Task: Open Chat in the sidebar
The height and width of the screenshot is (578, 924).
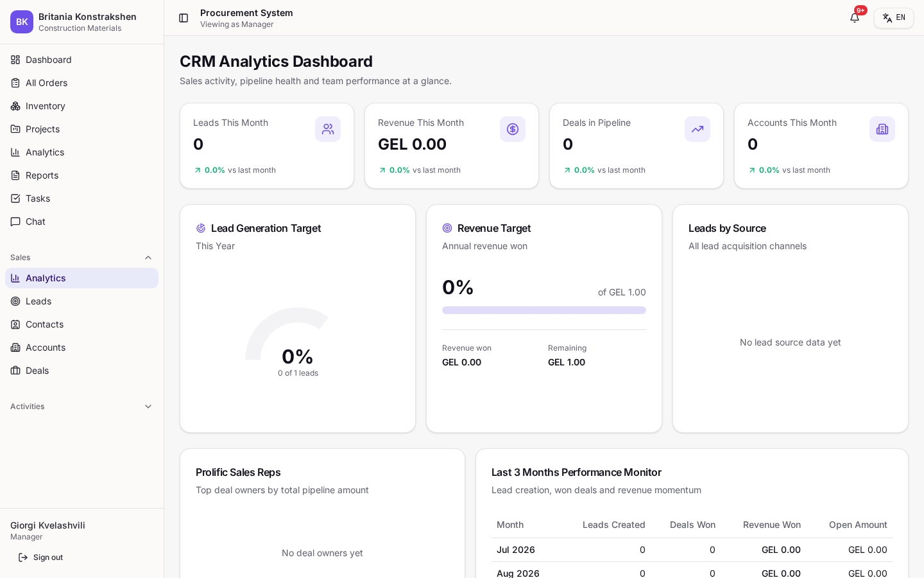Action: [81, 222]
